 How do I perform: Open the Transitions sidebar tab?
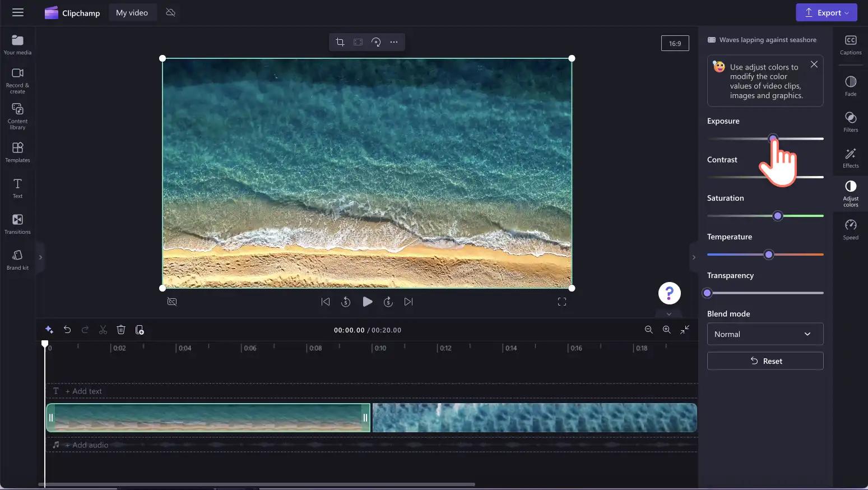[x=17, y=224]
